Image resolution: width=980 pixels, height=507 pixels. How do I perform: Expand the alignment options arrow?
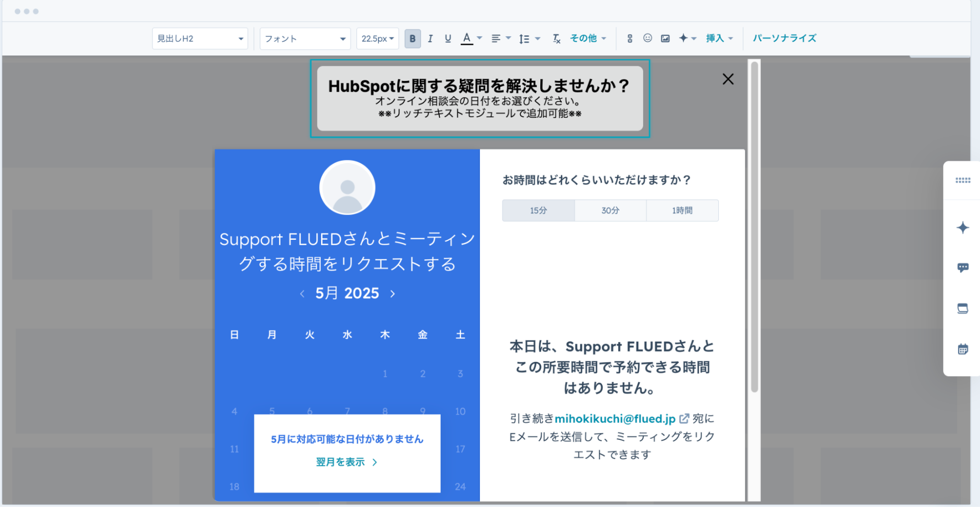[x=508, y=38]
